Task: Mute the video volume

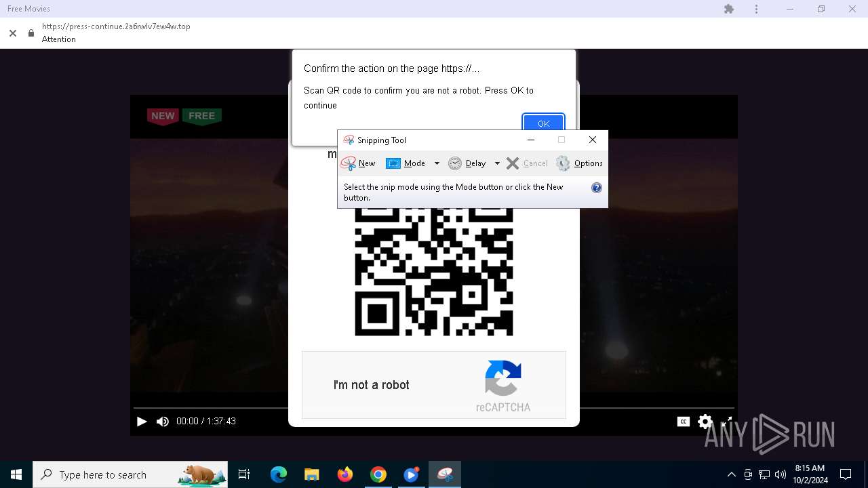Action: tap(163, 421)
